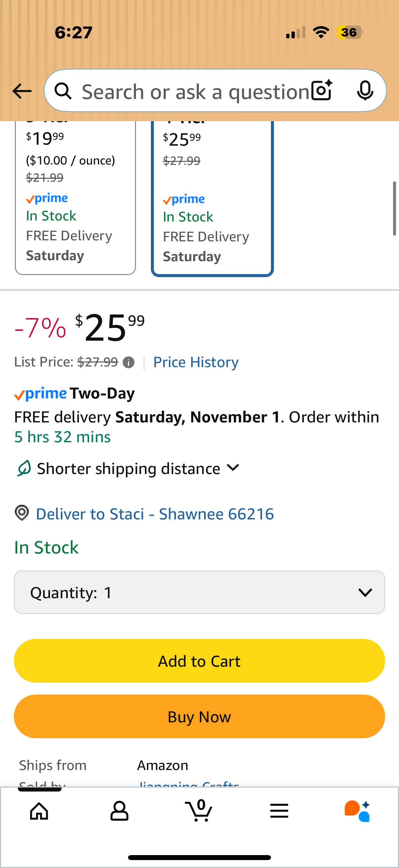Click the Price History link
This screenshot has height=868, width=399.
click(196, 362)
